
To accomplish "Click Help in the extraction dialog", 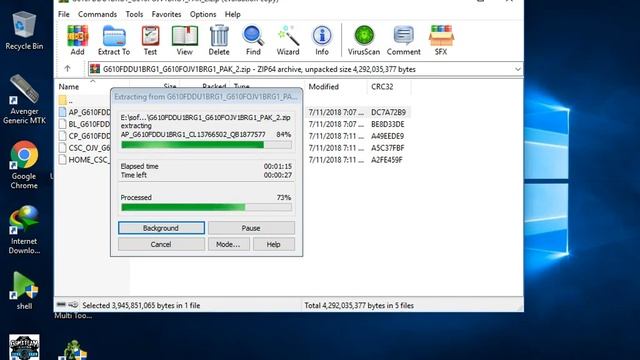I will coord(273,244).
